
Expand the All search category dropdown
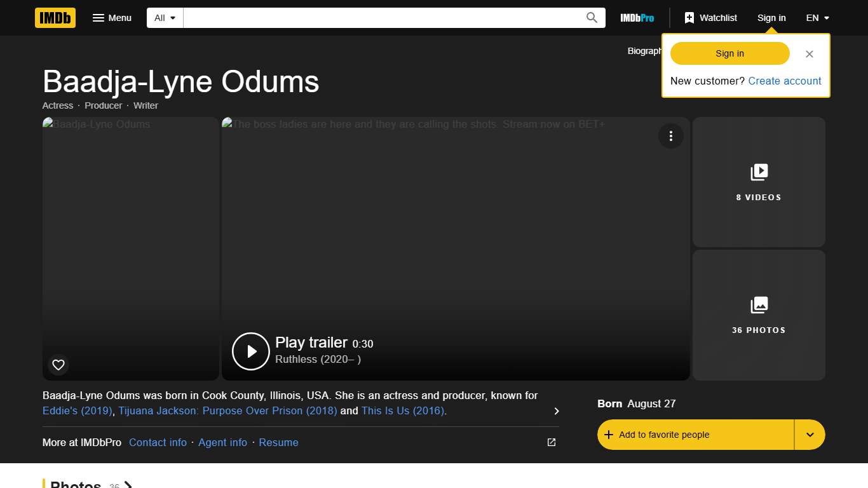click(x=165, y=18)
